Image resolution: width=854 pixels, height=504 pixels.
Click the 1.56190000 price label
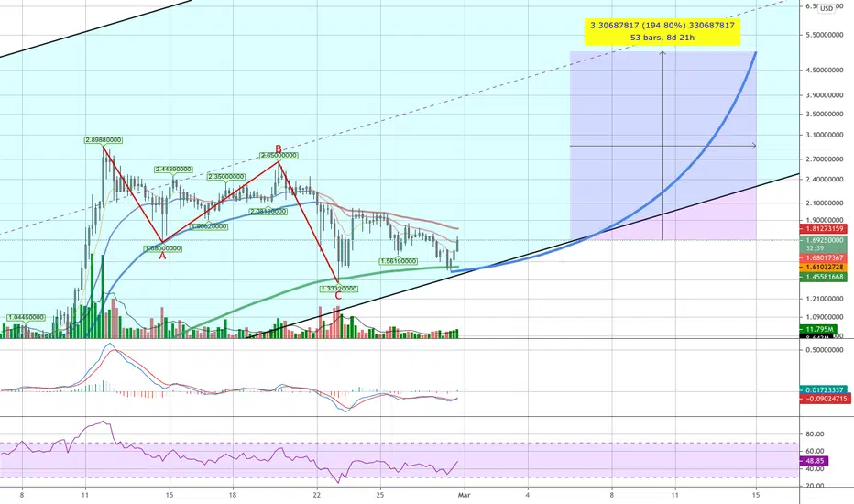click(399, 261)
